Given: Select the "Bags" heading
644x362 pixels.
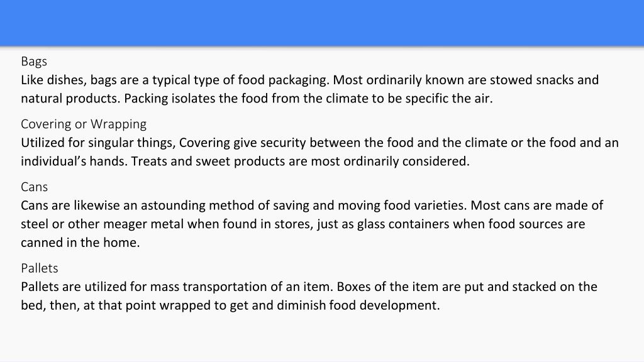Looking at the screenshot, I should [x=34, y=62].
